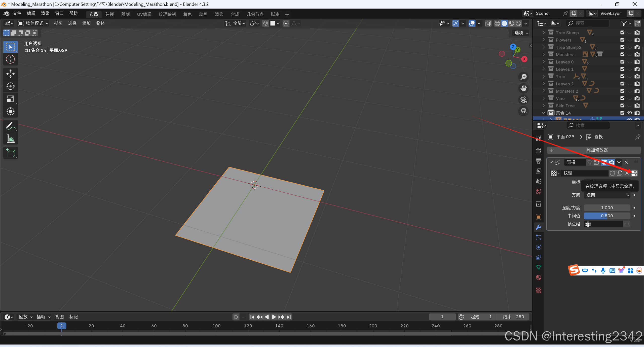Open the 文件 menu

click(x=17, y=13)
